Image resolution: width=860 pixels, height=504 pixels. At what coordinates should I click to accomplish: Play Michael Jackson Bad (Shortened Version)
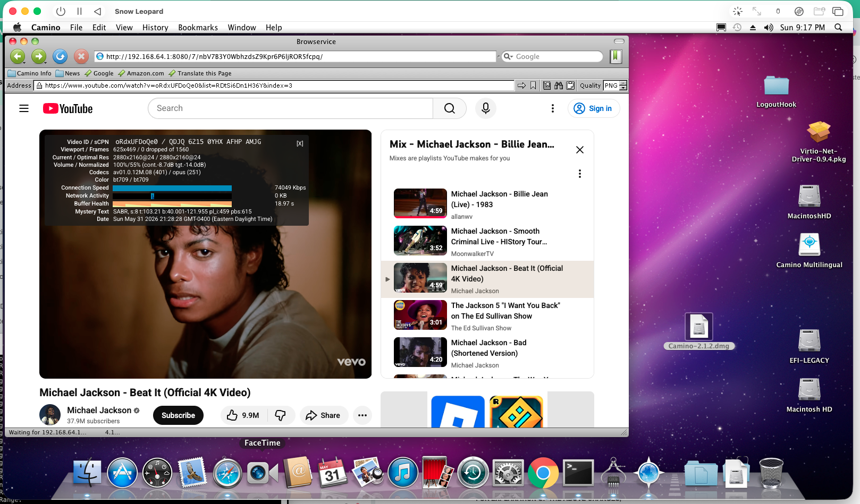487,353
